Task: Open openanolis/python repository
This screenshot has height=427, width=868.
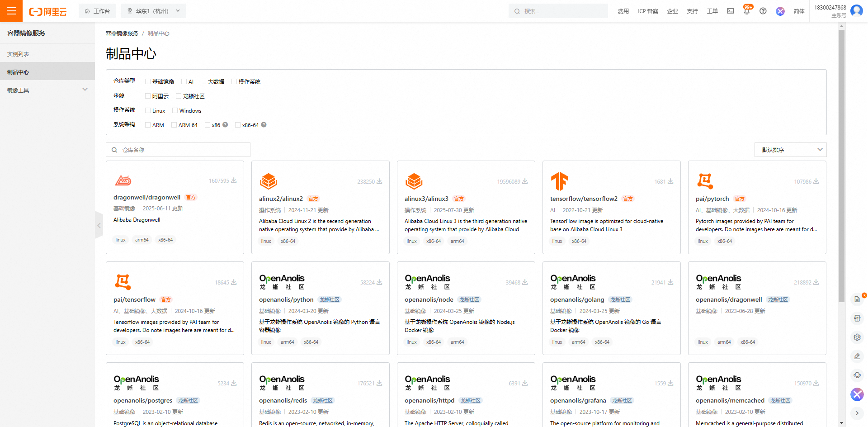Action: pyautogui.click(x=286, y=299)
